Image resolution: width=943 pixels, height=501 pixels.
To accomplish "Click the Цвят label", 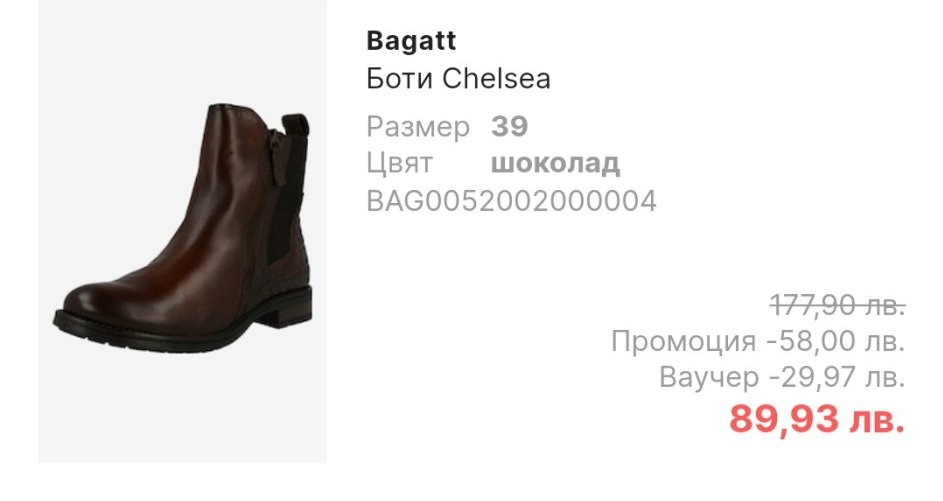I will tap(399, 163).
